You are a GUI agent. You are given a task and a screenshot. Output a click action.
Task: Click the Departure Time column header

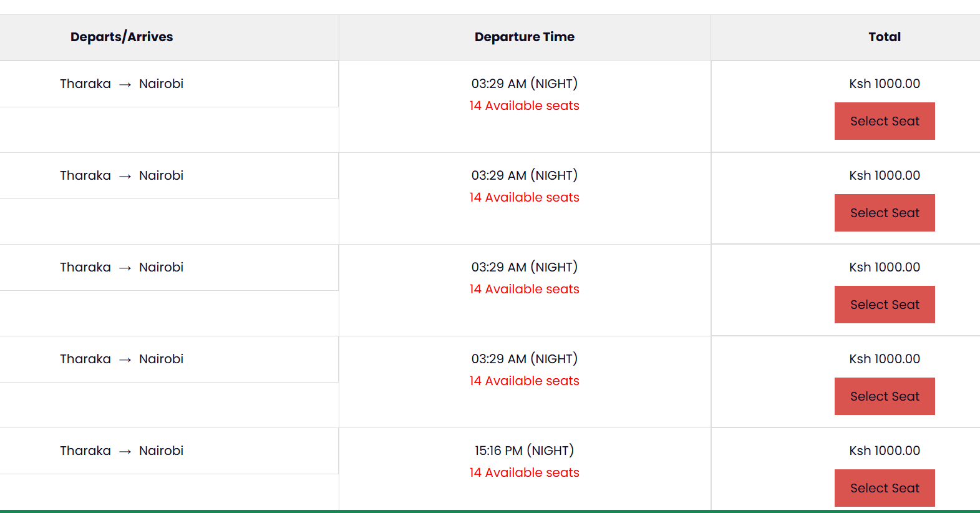pos(525,37)
